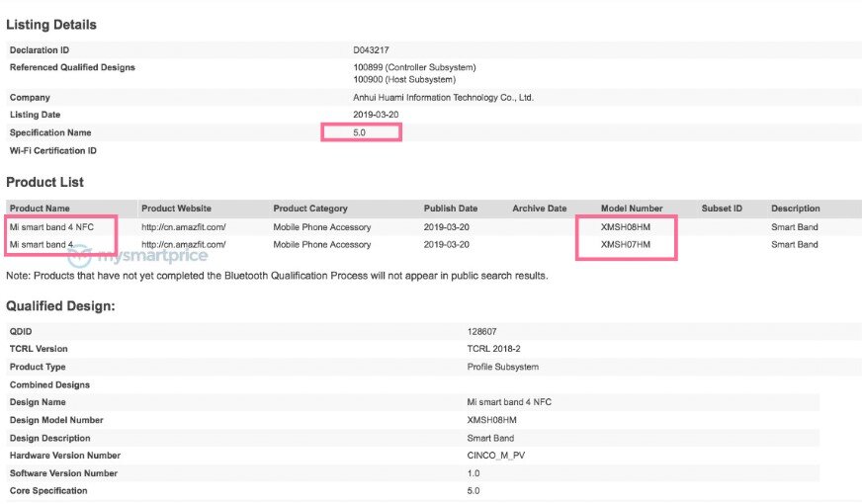Click Specification Name value 5.0

(x=360, y=132)
